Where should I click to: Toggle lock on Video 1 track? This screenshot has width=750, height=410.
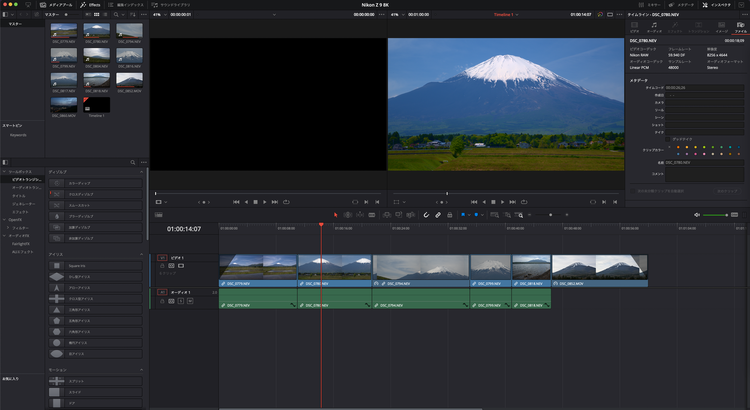pos(161,266)
